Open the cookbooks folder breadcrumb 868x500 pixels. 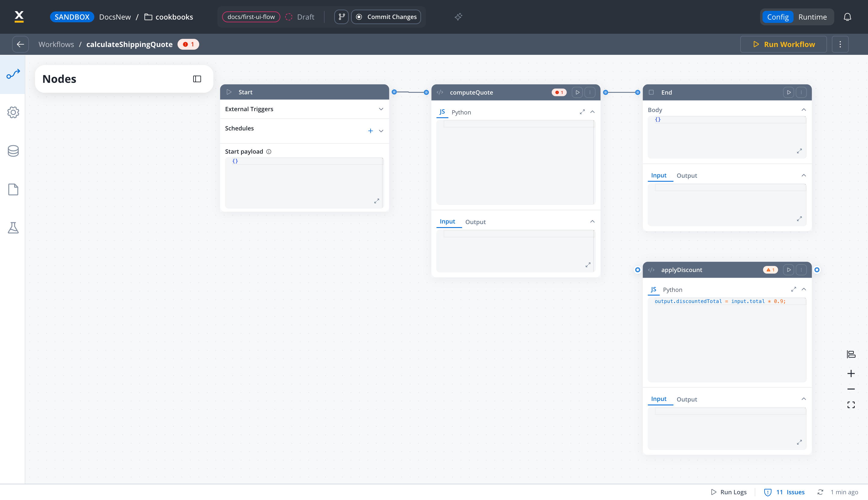click(x=169, y=17)
